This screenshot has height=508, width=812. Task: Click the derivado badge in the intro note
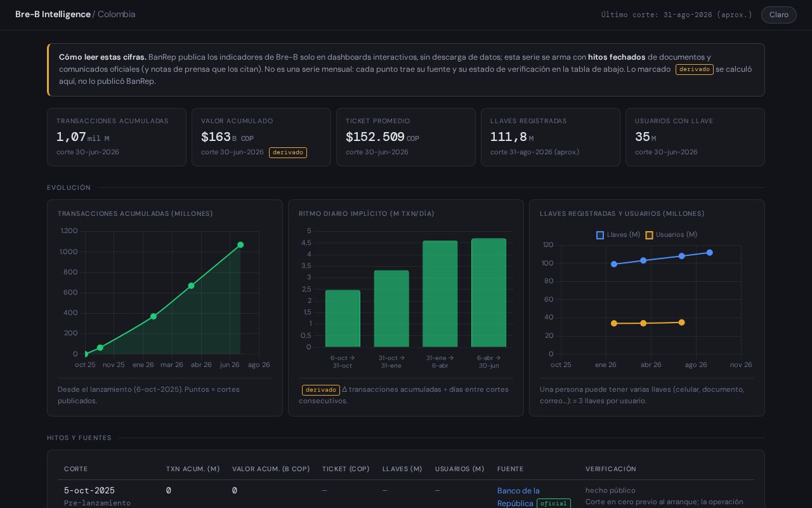[x=695, y=69]
